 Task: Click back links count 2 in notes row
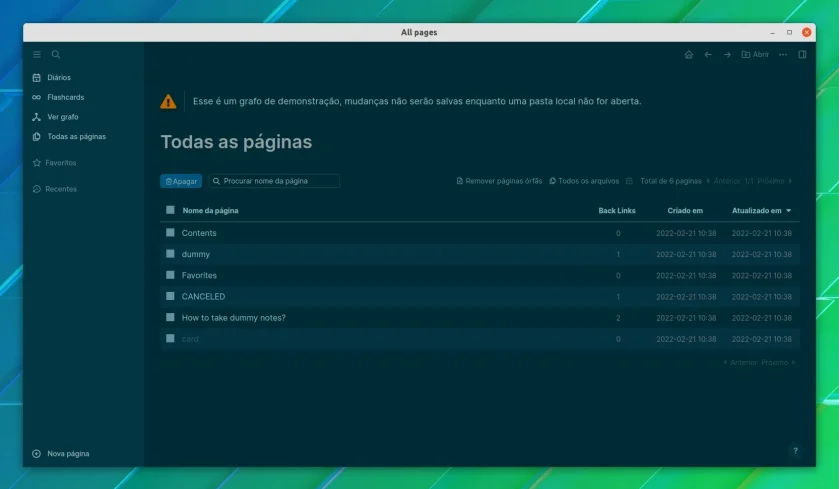618,318
